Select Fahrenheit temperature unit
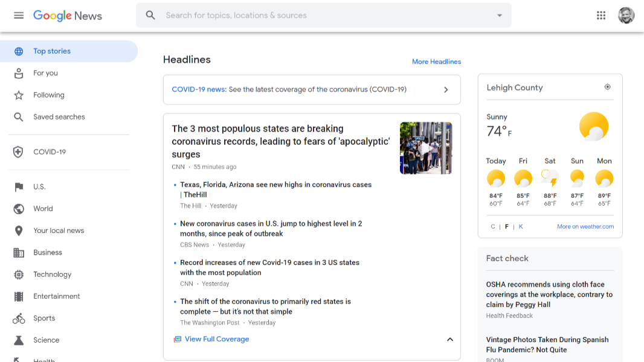Viewport: 644px width, 362px height. click(506, 227)
